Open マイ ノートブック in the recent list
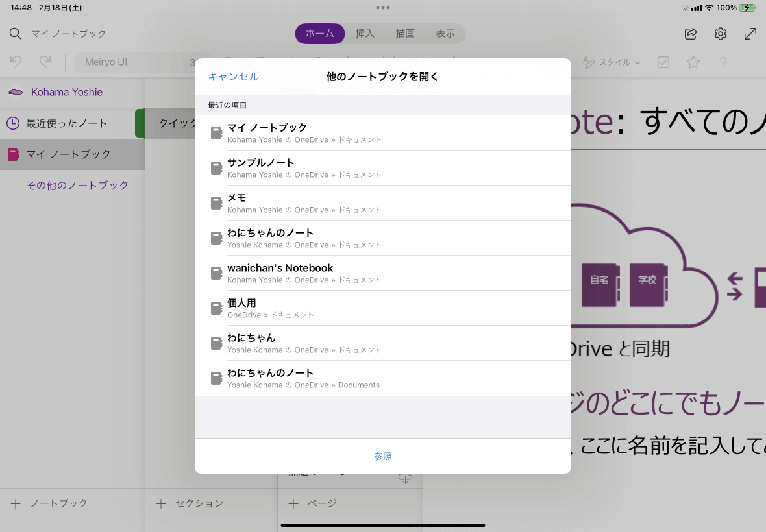Screen dimensions: 766x532 [383, 133]
